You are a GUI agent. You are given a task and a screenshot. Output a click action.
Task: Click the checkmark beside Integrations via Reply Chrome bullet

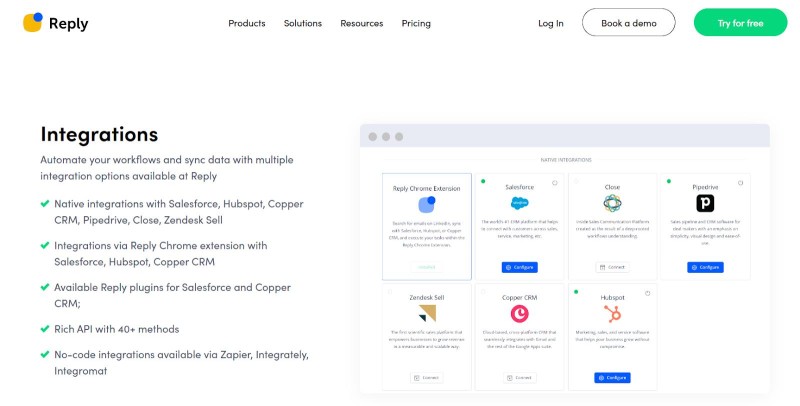pos(45,245)
